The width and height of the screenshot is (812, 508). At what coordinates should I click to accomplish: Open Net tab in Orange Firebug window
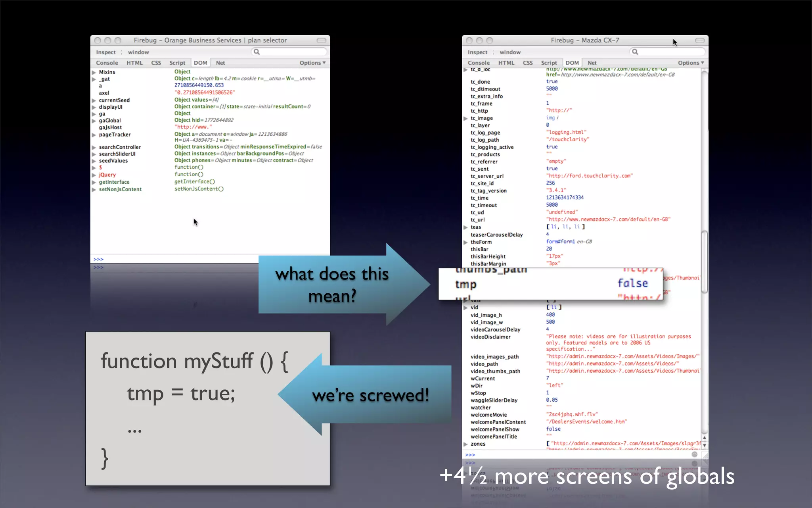[220, 63]
